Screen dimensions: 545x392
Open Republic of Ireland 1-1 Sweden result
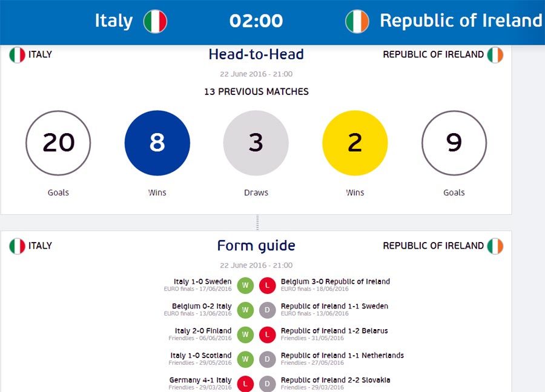(x=334, y=306)
